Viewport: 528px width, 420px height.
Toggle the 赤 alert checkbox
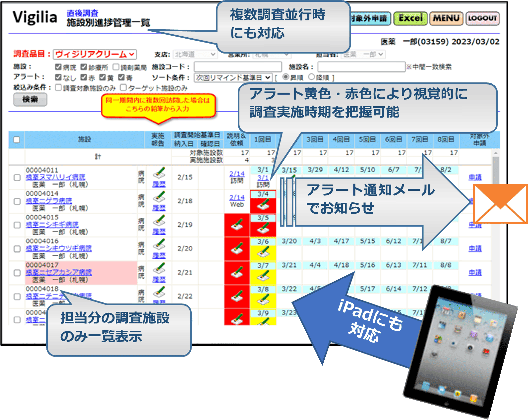pos(84,77)
